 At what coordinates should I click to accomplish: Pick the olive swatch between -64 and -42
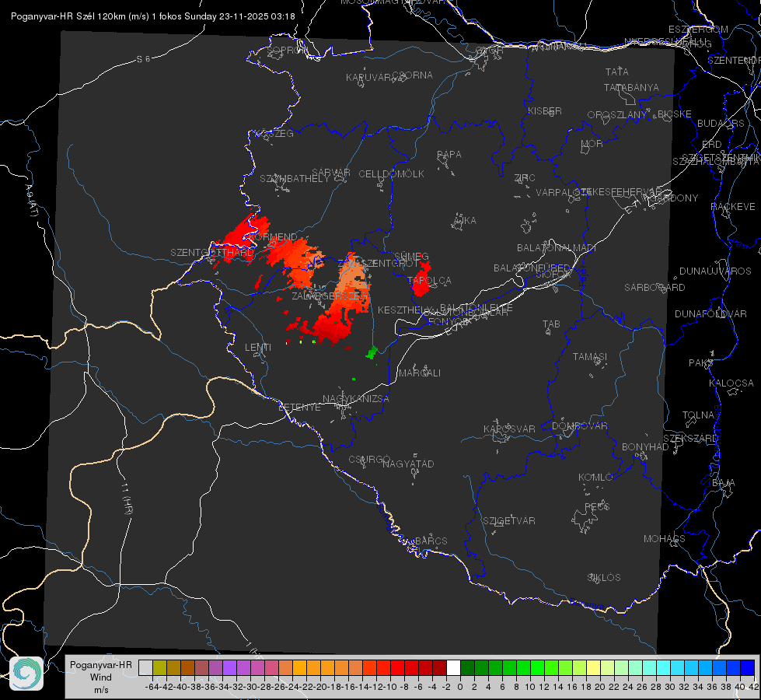click(x=159, y=667)
